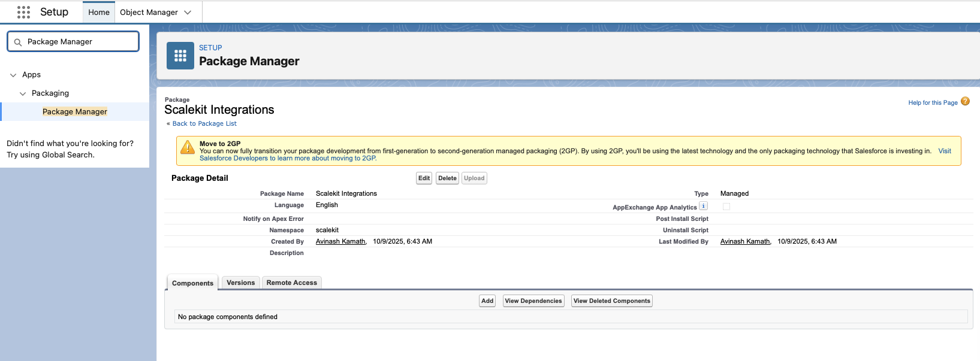Open the Help for this Page link

pos(933,102)
